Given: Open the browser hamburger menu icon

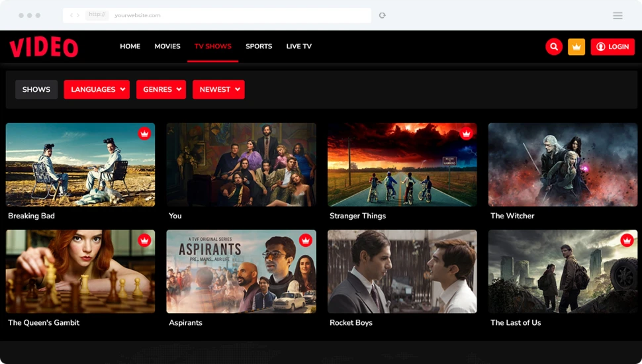Looking at the screenshot, I should pyautogui.click(x=618, y=16).
